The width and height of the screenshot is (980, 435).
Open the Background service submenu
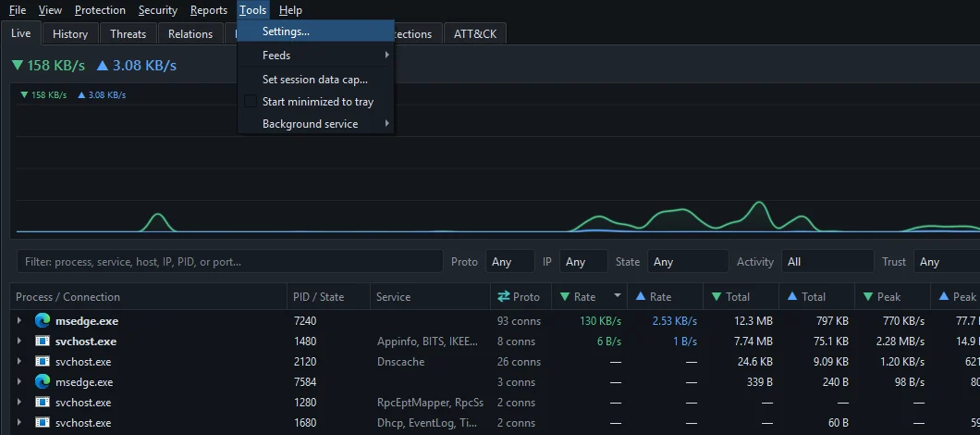315,124
